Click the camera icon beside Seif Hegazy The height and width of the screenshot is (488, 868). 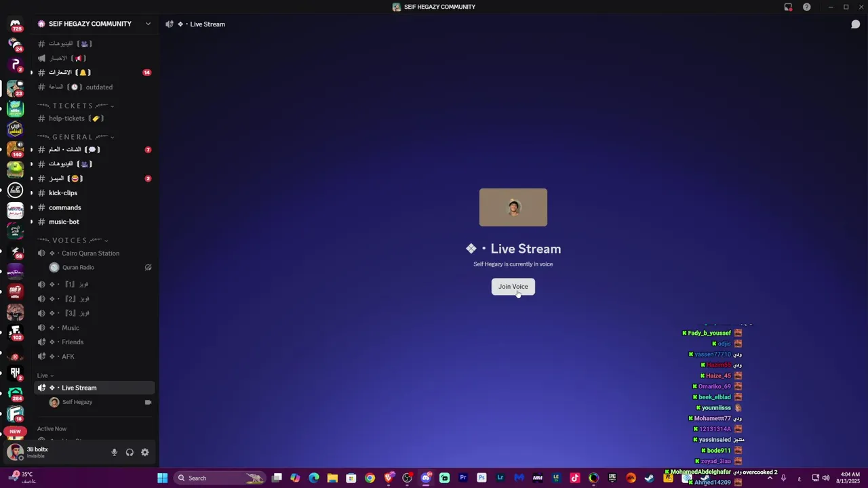coord(148,402)
